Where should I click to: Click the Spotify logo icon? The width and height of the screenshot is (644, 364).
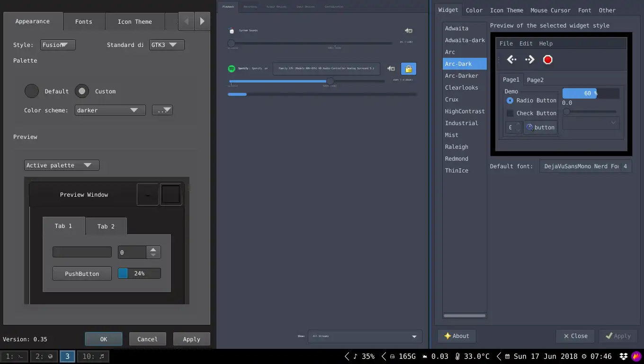(232, 69)
